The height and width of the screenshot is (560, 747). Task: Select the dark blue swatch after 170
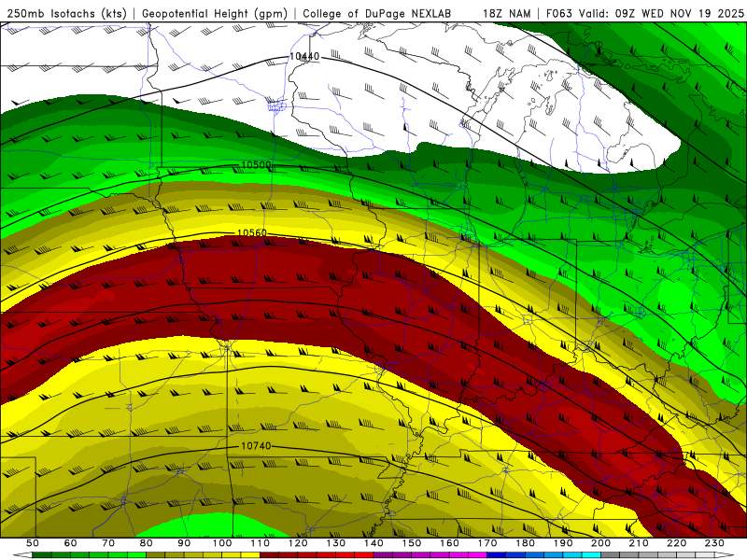497,555
